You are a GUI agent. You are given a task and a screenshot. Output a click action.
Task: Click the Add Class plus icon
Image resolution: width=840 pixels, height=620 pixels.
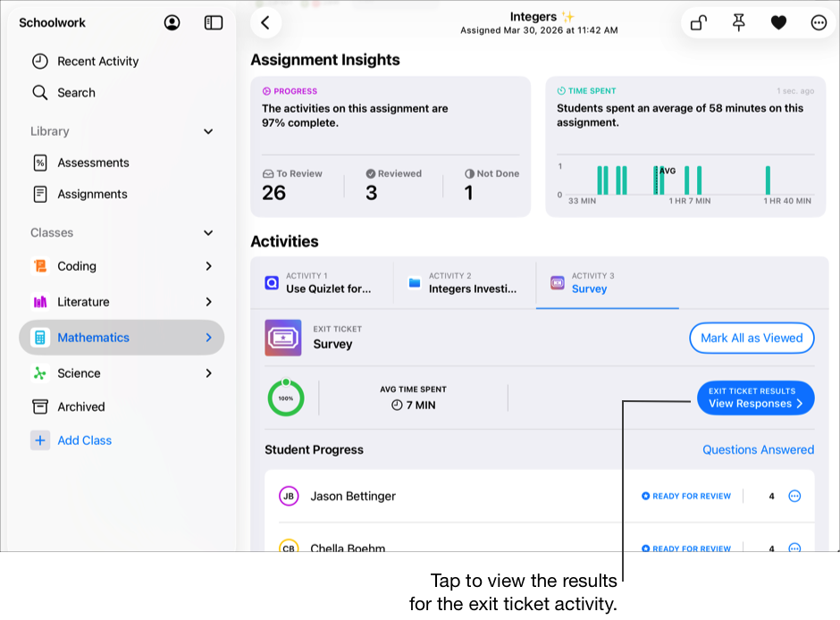point(39,440)
